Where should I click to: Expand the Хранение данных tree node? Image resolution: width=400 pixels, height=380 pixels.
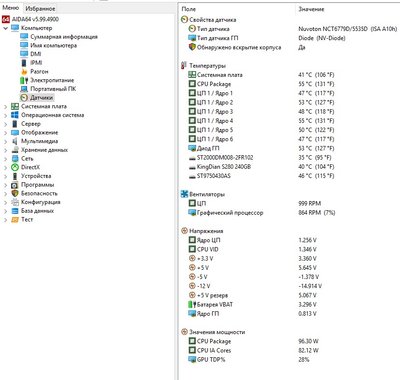(5, 150)
